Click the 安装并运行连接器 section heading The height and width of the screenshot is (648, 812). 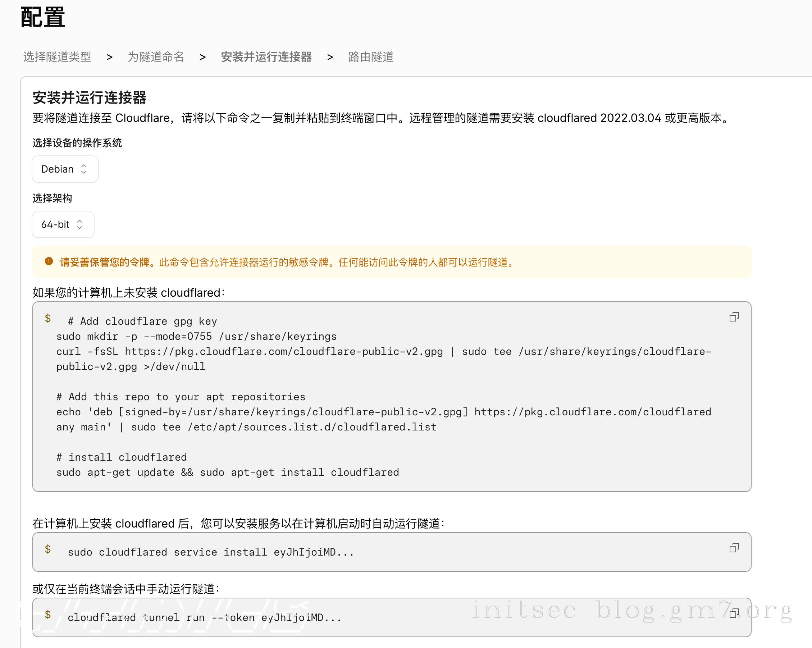[89, 97]
